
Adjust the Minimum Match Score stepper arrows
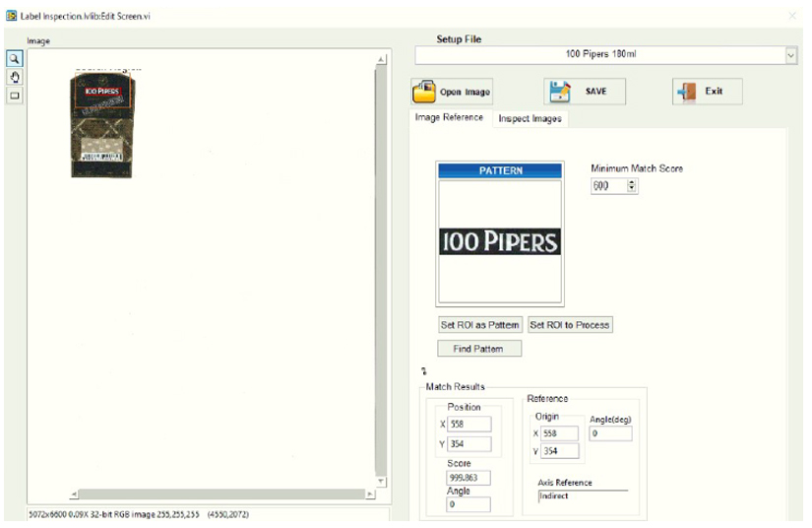click(632, 185)
